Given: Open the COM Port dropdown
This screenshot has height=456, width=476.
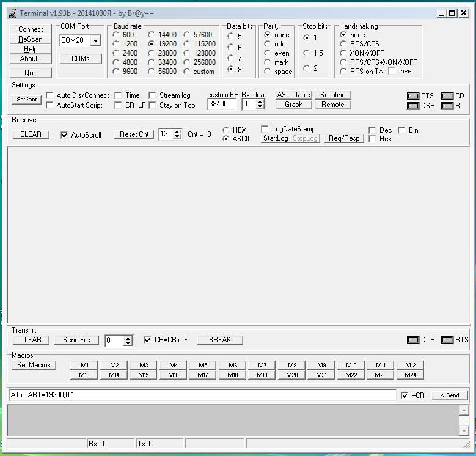Looking at the screenshot, I should coord(95,40).
